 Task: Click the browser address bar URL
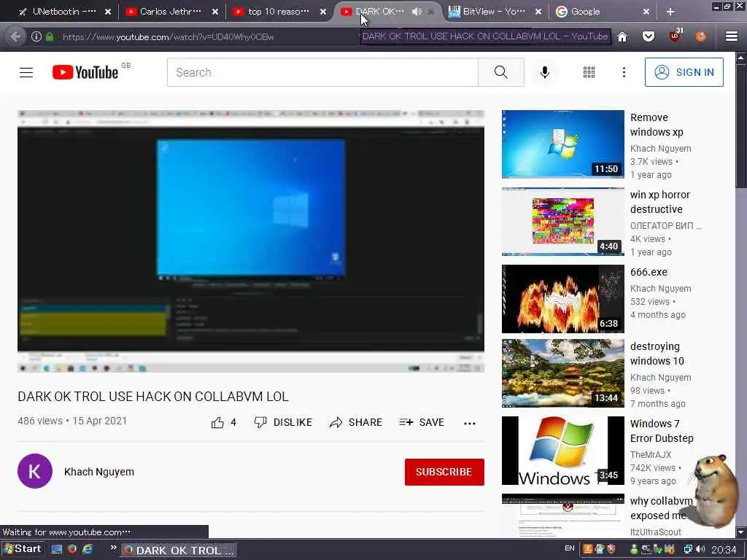169,36
